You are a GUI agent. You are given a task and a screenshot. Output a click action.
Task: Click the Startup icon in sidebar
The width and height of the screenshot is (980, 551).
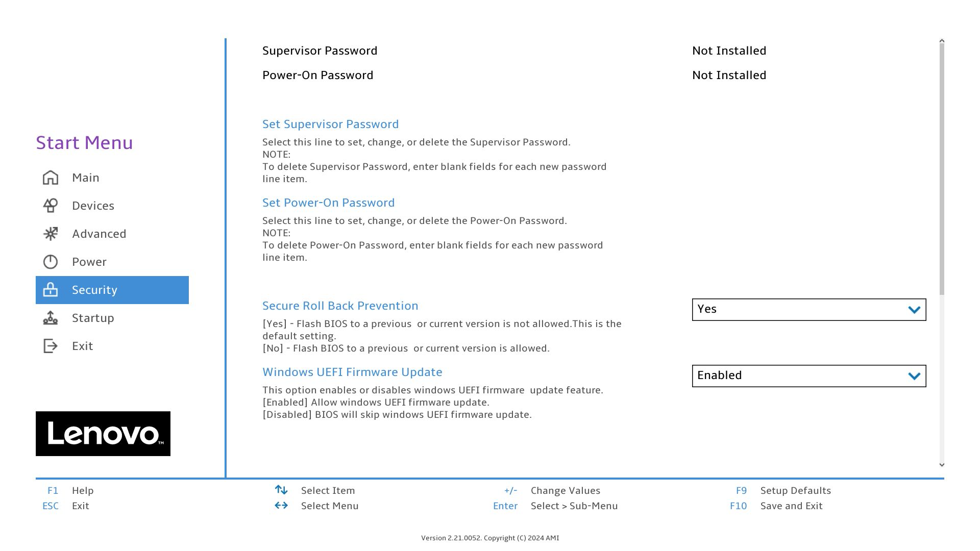(51, 318)
